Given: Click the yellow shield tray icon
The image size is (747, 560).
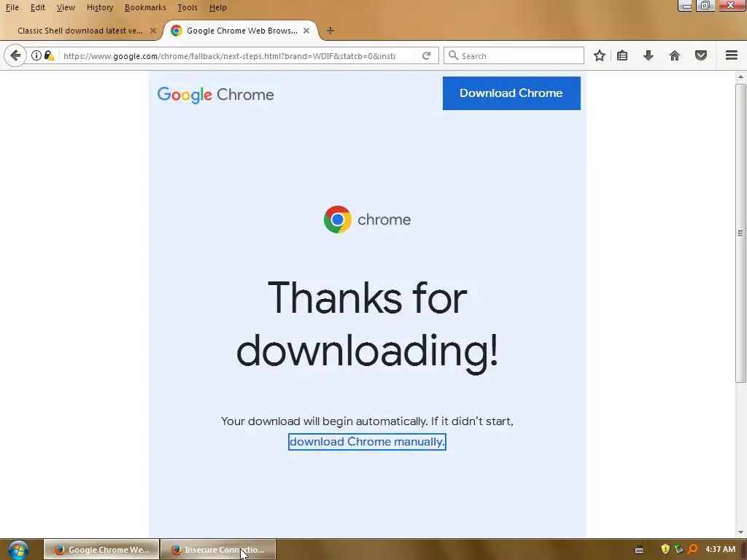Looking at the screenshot, I should (x=665, y=550).
